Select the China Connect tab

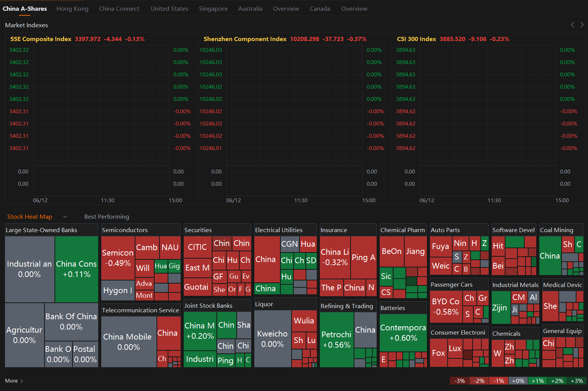pos(119,8)
